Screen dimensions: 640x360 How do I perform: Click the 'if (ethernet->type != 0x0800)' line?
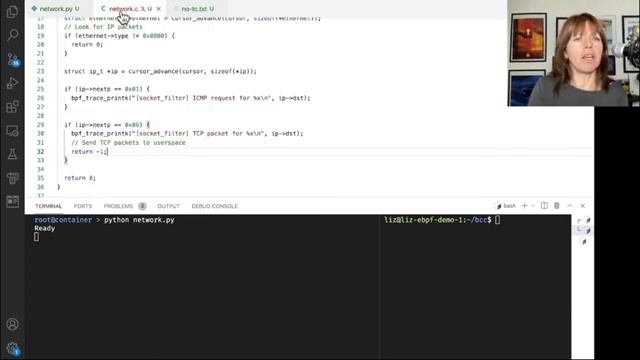point(119,36)
